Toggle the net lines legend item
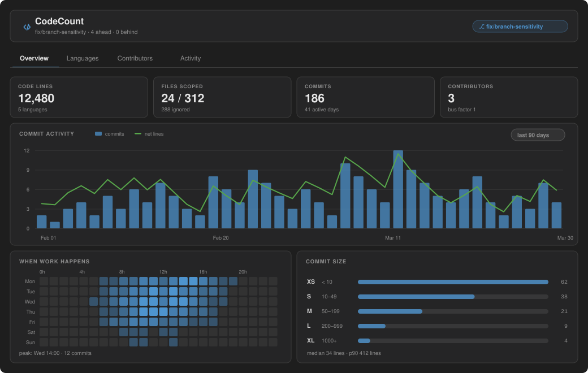 point(149,134)
